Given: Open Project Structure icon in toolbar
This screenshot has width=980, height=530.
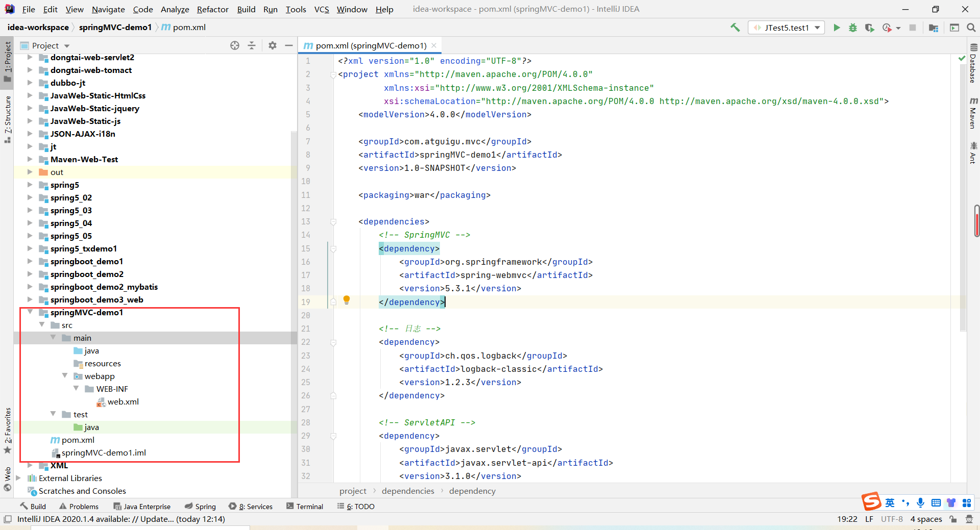Looking at the screenshot, I should [x=934, y=28].
